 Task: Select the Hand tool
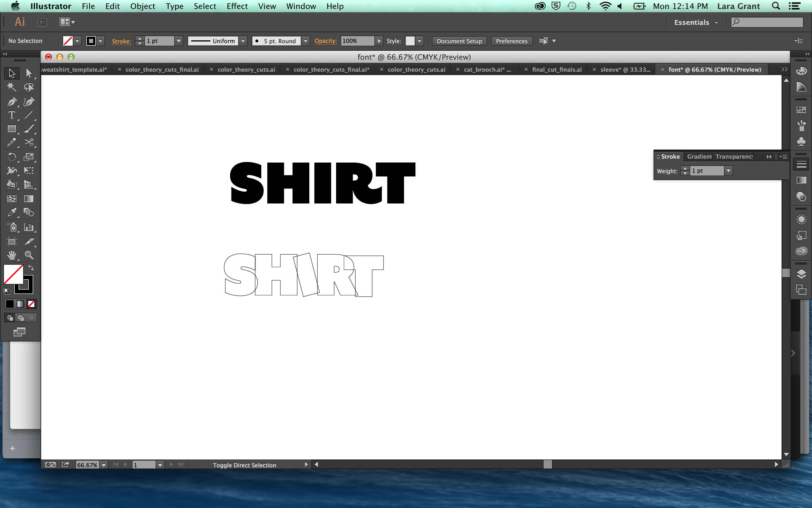click(12, 255)
